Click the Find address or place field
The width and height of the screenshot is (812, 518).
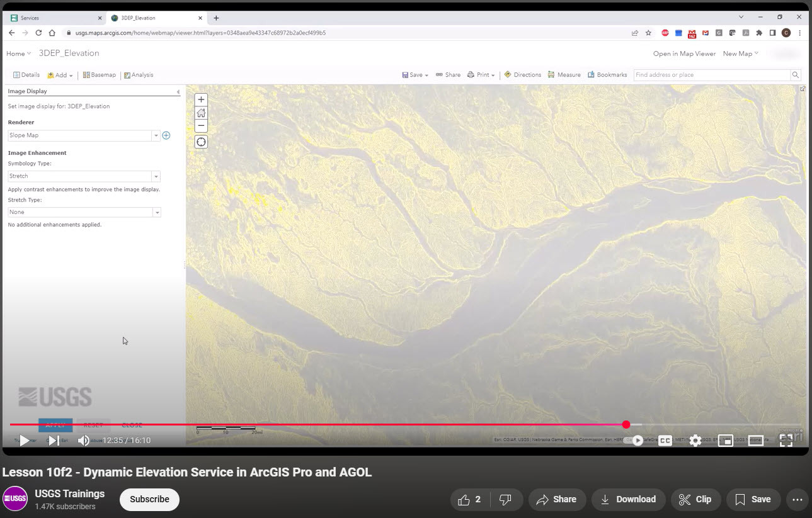712,75
